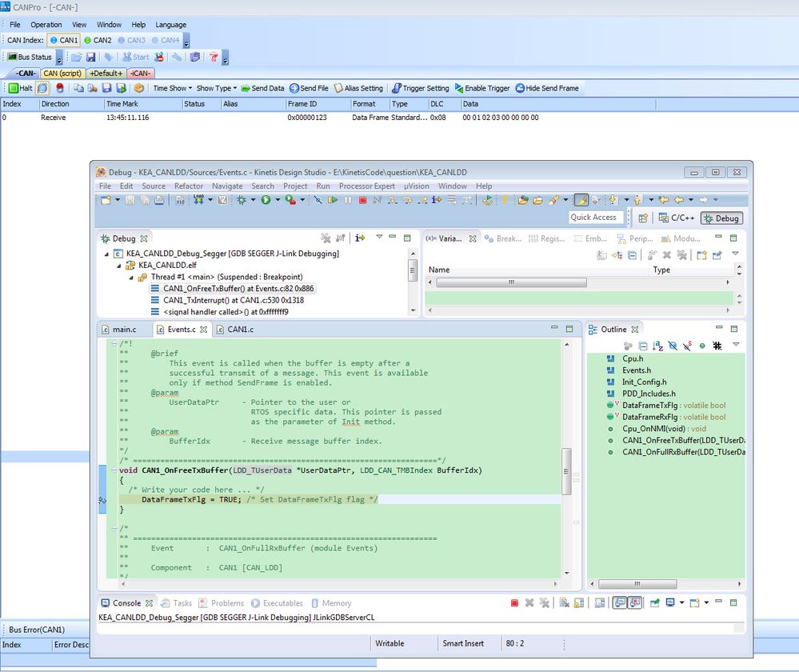Click the package icon in CANPro frame toolbar
The height and width of the screenshot is (672, 799).
[x=138, y=88]
